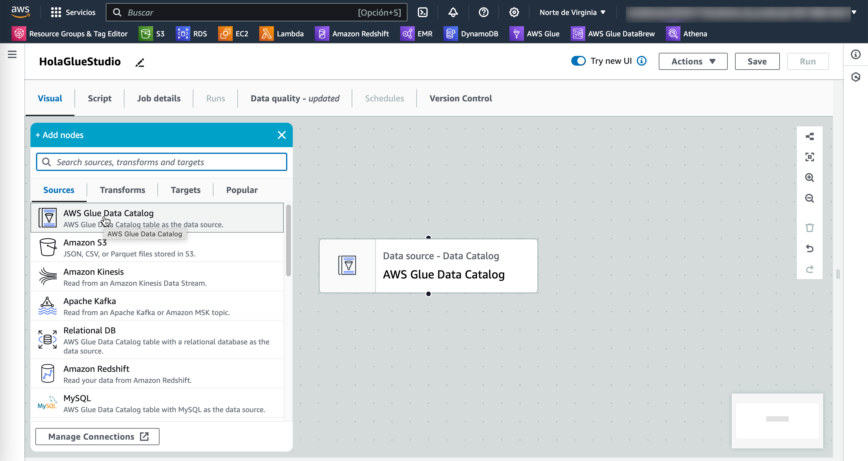Click the Data Catalog node icon on canvas
Viewport: 868px width, 461px height.
pyautogui.click(x=347, y=265)
